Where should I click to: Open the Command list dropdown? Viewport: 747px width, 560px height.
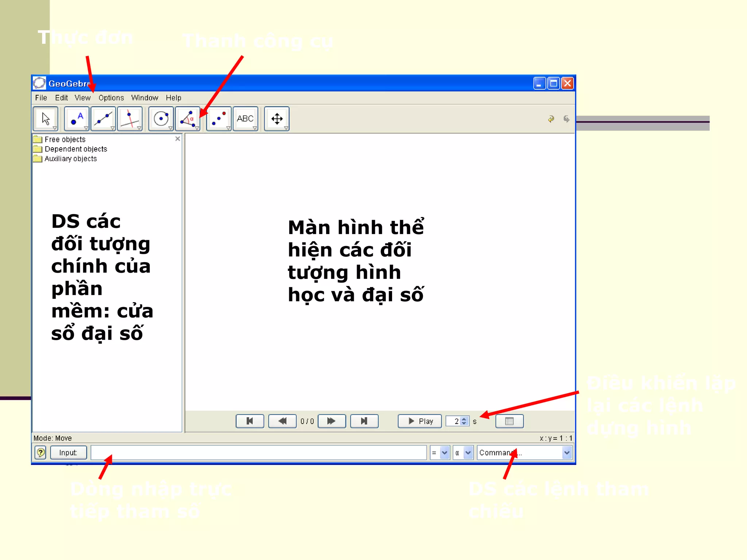[x=566, y=452]
